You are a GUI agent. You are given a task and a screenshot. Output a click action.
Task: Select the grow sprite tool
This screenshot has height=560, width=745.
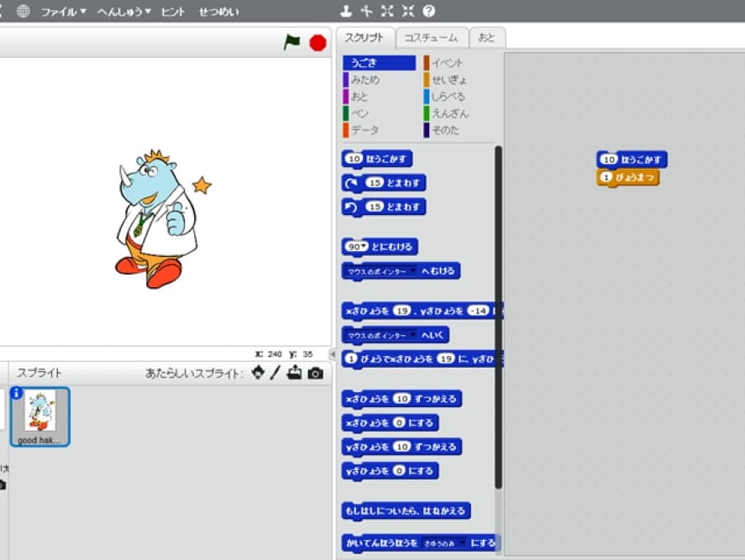point(388,11)
